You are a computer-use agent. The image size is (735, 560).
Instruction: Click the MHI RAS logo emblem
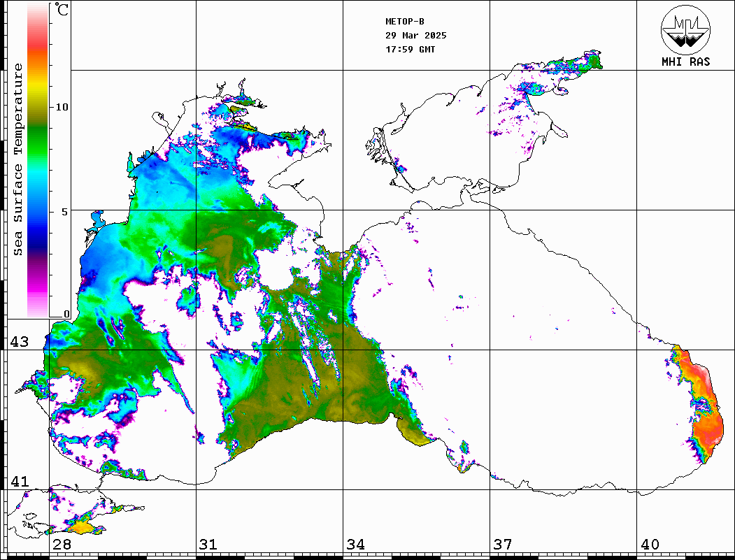[685, 29]
